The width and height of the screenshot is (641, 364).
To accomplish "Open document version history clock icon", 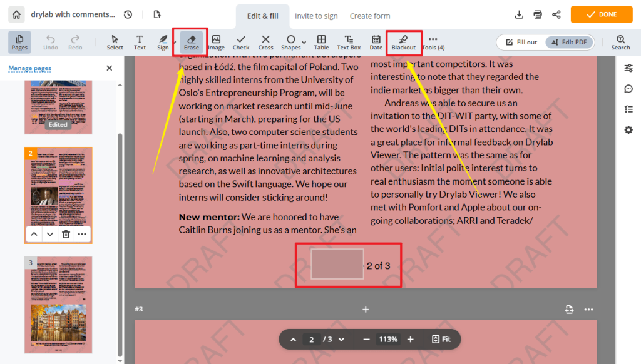I will [x=128, y=15].
